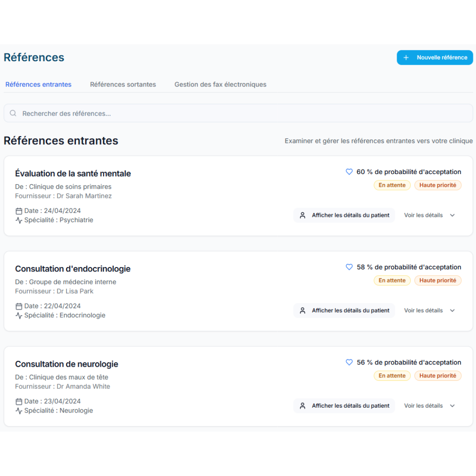Screen dimensions: 476x476
Task: Switch to the Références sortantes tab
Action: tap(123, 84)
